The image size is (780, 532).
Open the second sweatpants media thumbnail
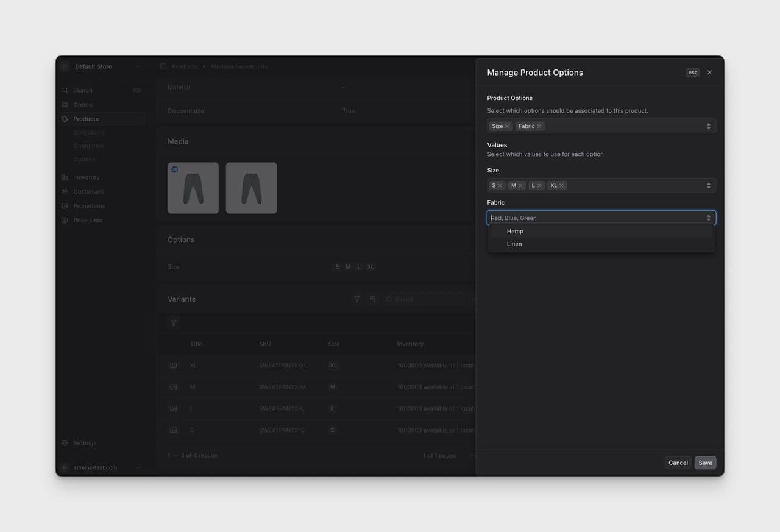click(251, 188)
